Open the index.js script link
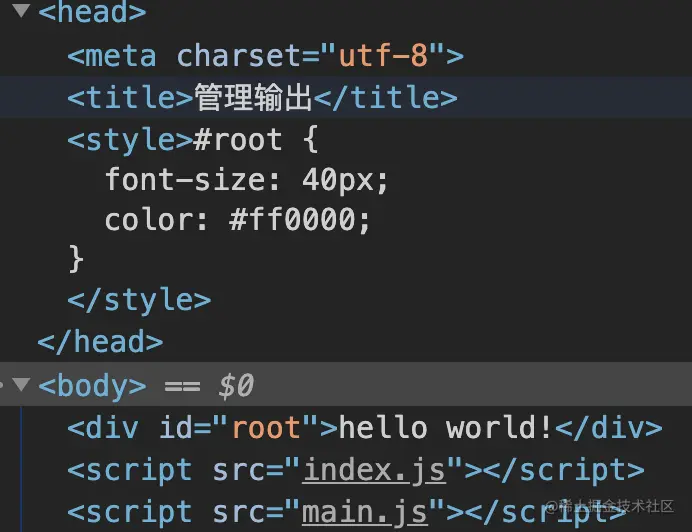This screenshot has height=532, width=692. tap(374, 470)
